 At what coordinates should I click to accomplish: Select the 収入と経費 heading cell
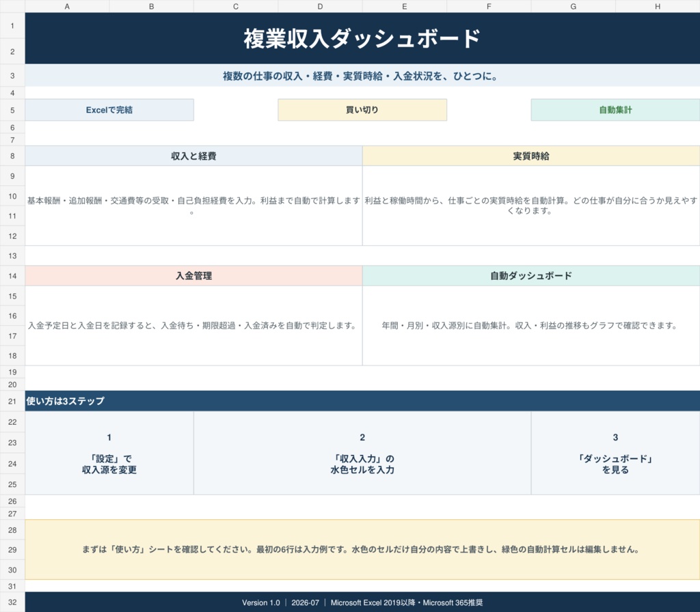(193, 156)
